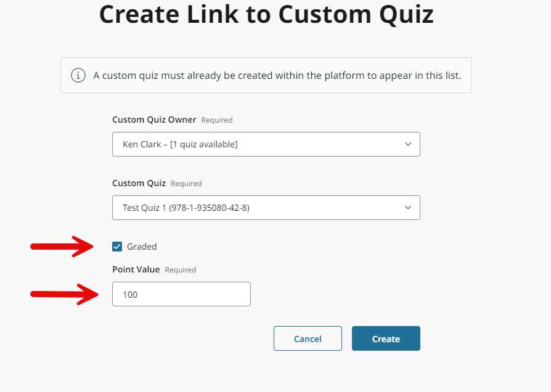Expand the Test Quiz 1 dropdown
Screen dimensions: 551x392
coord(266,208)
